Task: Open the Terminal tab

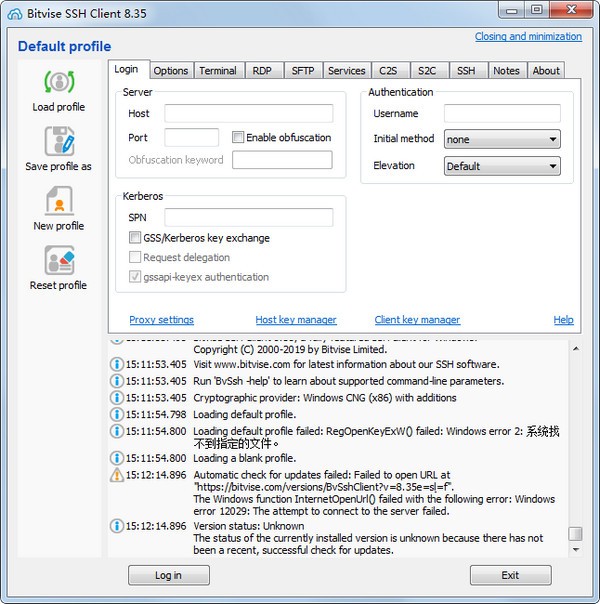Action: click(x=218, y=71)
